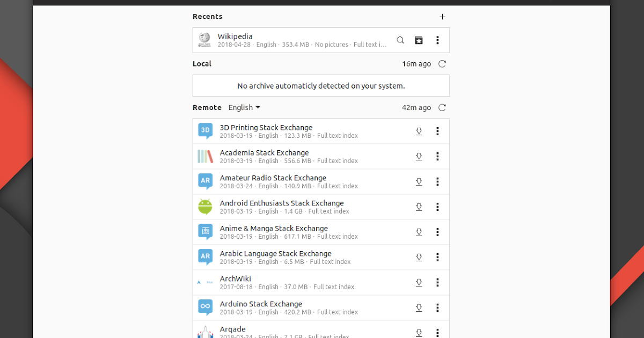
Task: Download Academia Stack Exchange
Action: (419, 156)
